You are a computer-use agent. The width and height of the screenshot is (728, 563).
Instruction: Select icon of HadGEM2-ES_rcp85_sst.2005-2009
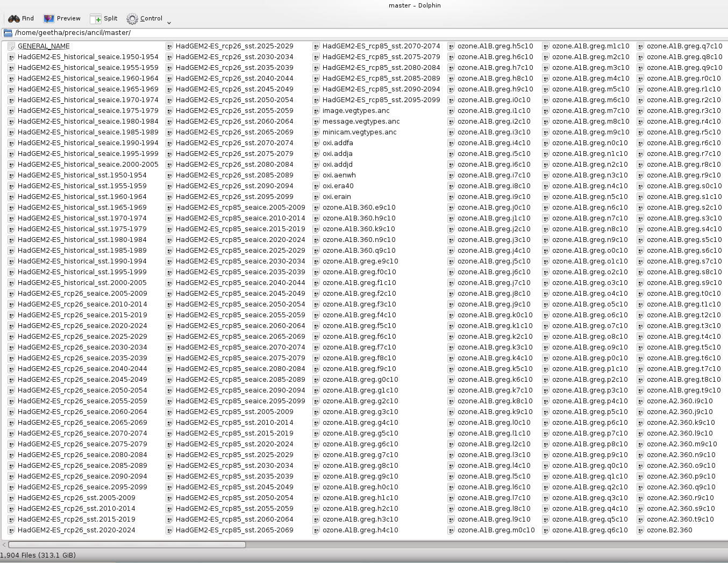(169, 412)
